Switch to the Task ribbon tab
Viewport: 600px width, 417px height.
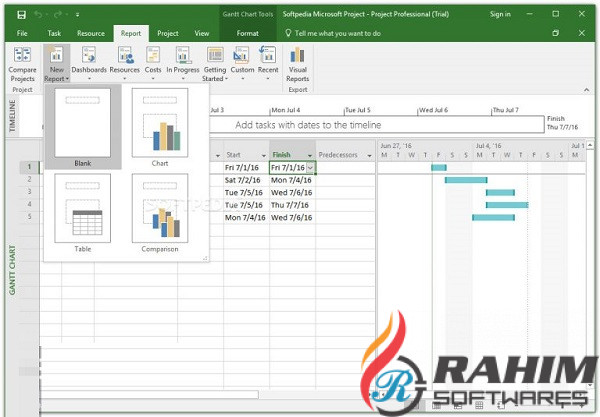[54, 34]
